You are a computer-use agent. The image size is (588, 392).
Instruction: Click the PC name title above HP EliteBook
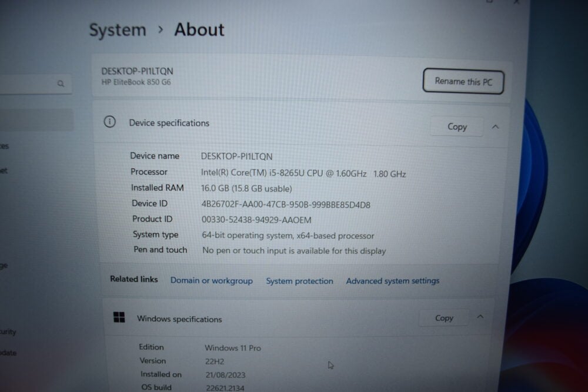[137, 71]
